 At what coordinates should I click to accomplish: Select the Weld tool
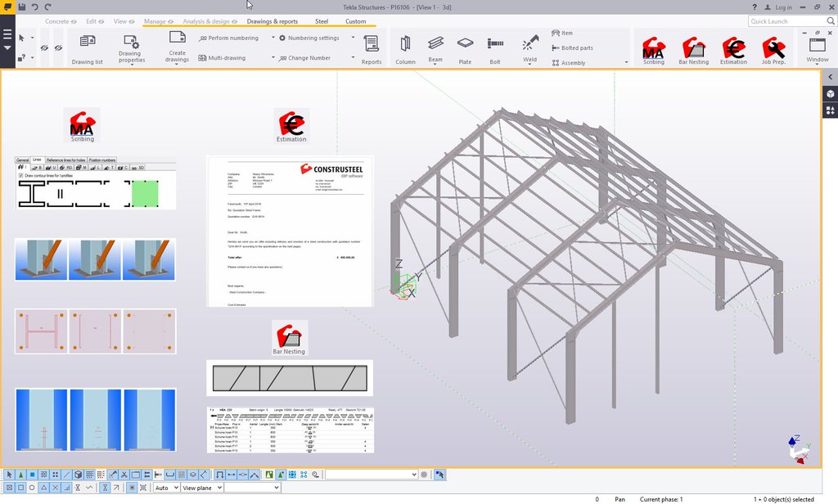click(x=529, y=50)
